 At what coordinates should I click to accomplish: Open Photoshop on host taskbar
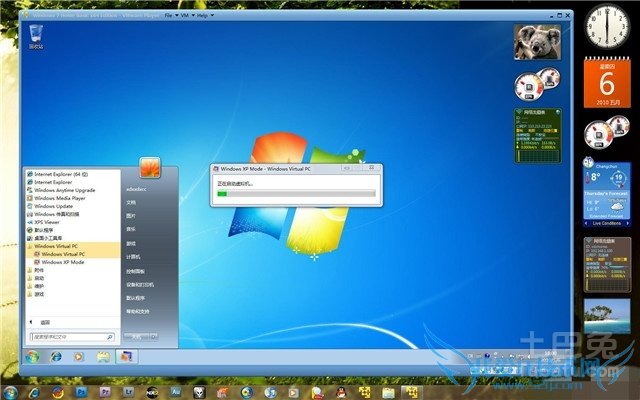click(x=81, y=393)
